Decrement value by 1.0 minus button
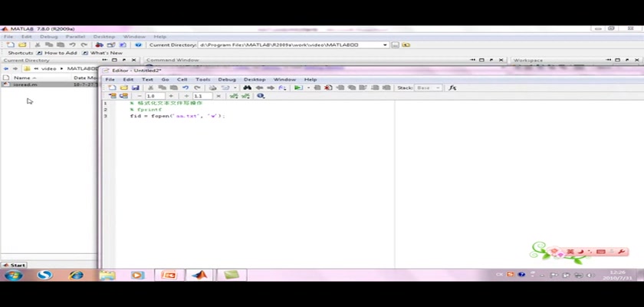This screenshot has width=644, height=307. 140,96
